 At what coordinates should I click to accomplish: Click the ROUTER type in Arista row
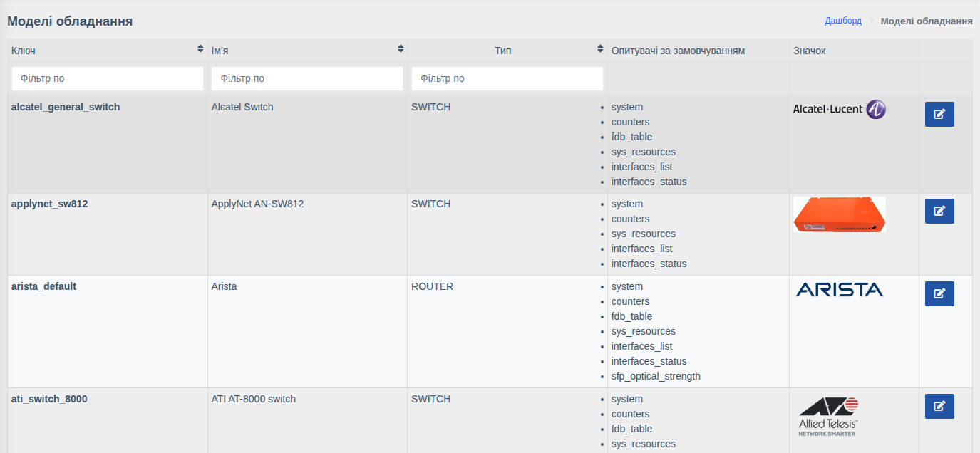[x=432, y=286]
